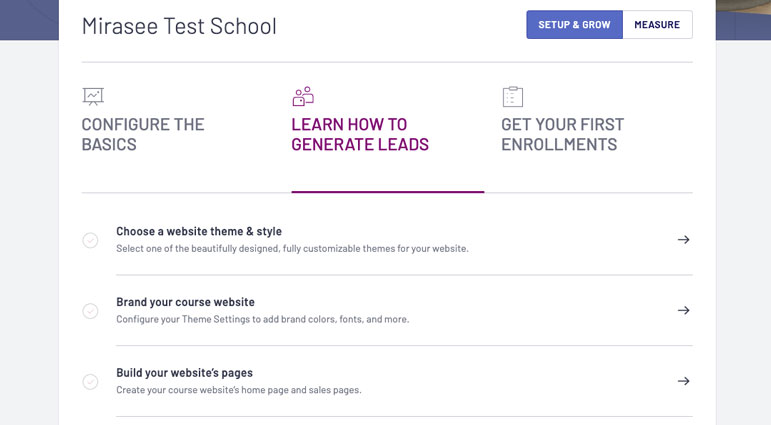771x425 pixels.
Task: Click the purple active tab indicator line
Action: coord(388,192)
